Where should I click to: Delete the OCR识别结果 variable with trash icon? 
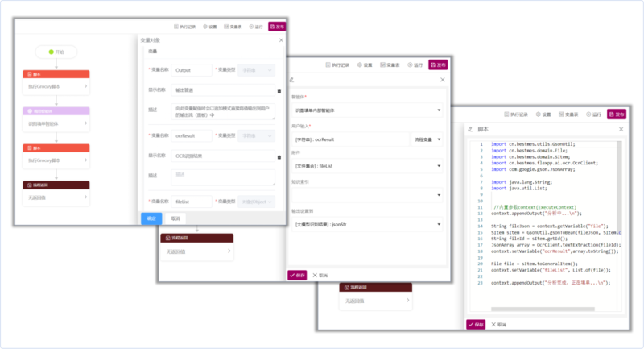[279, 156]
